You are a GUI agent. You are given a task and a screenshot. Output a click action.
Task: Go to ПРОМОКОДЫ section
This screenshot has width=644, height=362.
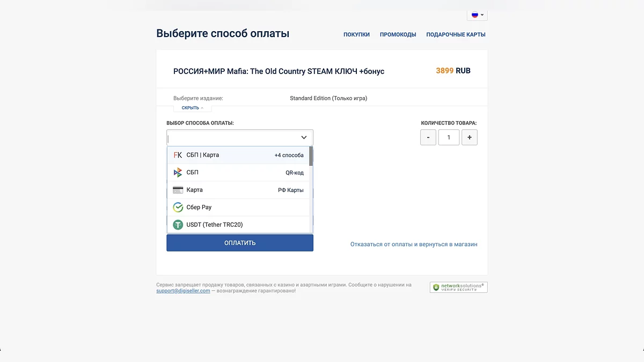click(398, 34)
